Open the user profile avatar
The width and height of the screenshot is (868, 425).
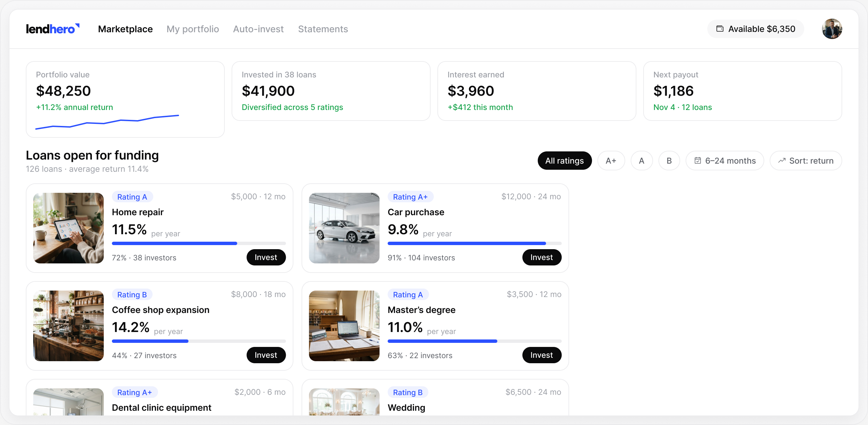[x=832, y=29]
